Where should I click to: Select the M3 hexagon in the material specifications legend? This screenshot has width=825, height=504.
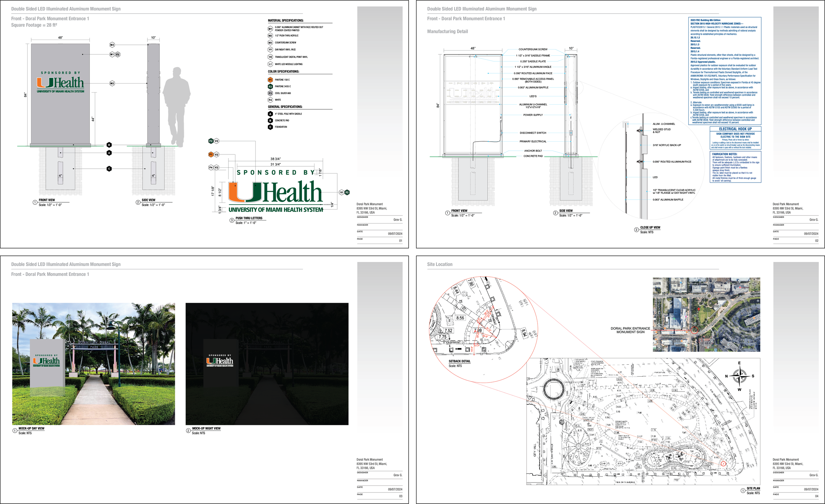tap(270, 43)
